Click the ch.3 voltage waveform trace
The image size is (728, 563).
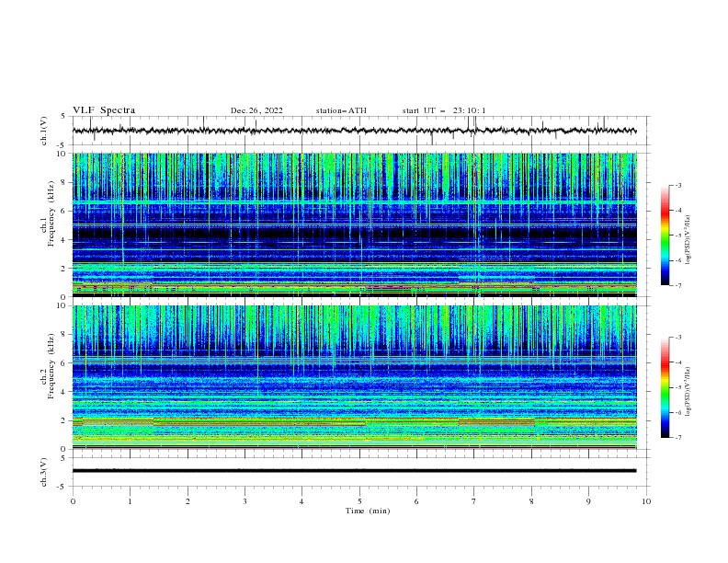pyautogui.click(x=354, y=471)
